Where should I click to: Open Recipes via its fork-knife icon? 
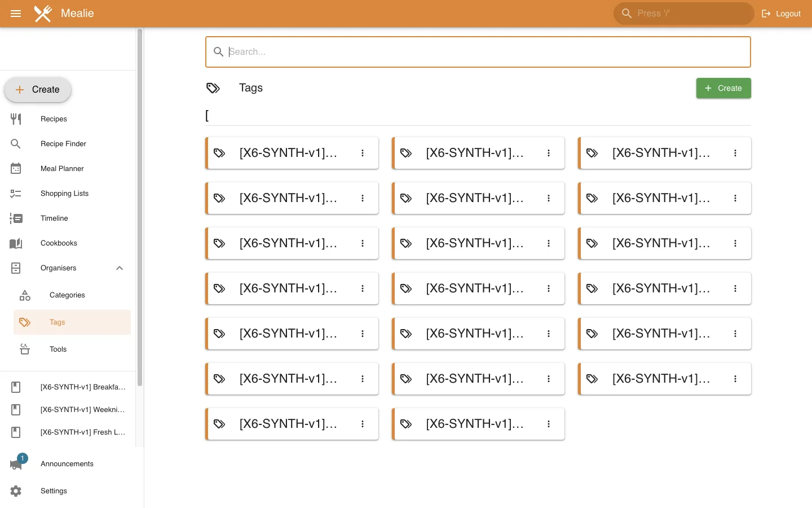coord(16,119)
